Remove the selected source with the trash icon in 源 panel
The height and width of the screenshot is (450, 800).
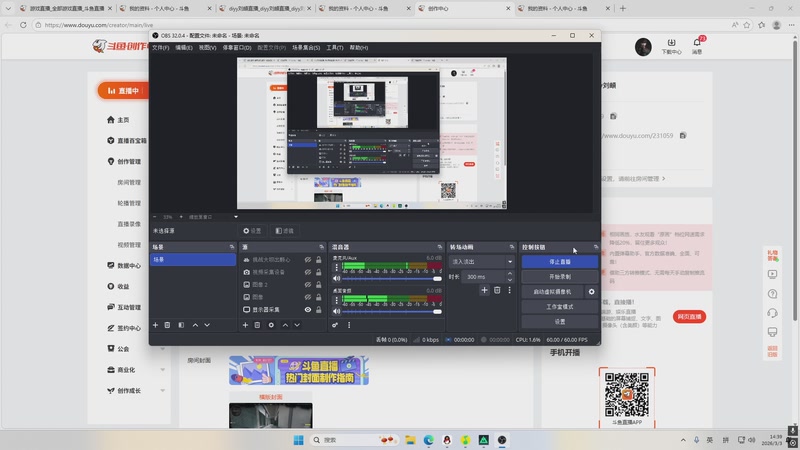pos(258,325)
